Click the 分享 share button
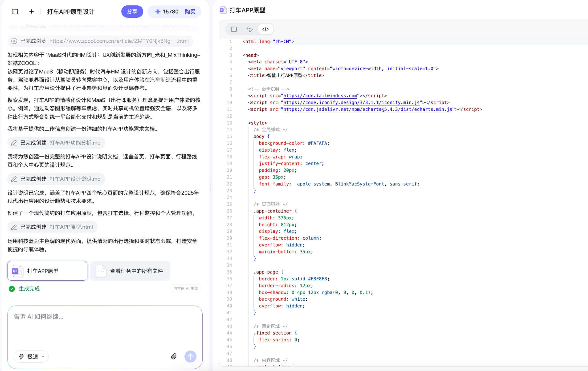The height and width of the screenshot is (371, 588). coord(132,12)
